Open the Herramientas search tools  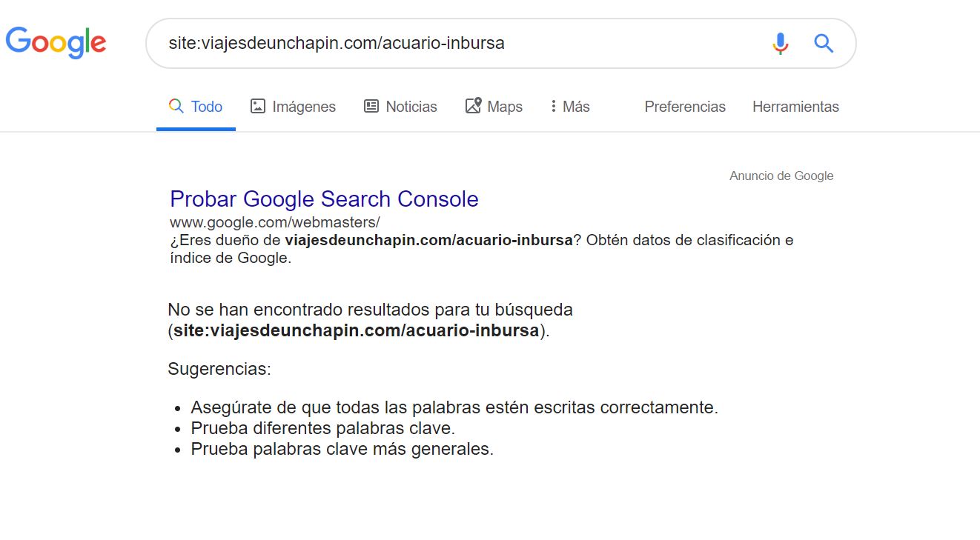tap(795, 107)
